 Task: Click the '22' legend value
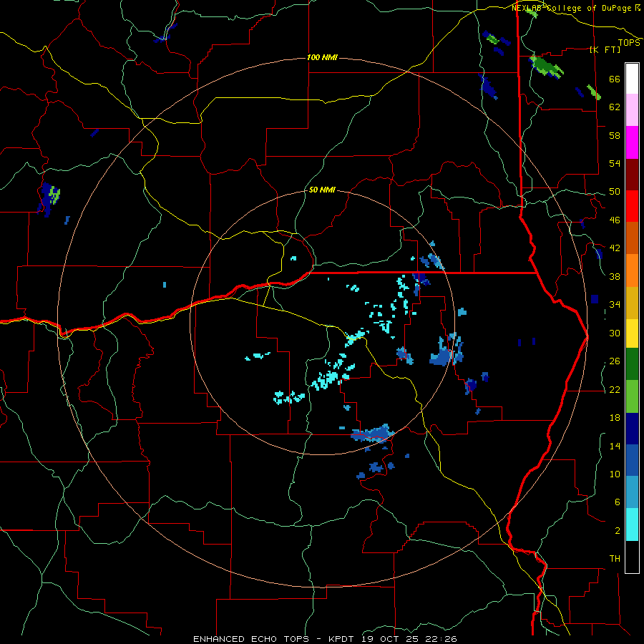point(615,390)
